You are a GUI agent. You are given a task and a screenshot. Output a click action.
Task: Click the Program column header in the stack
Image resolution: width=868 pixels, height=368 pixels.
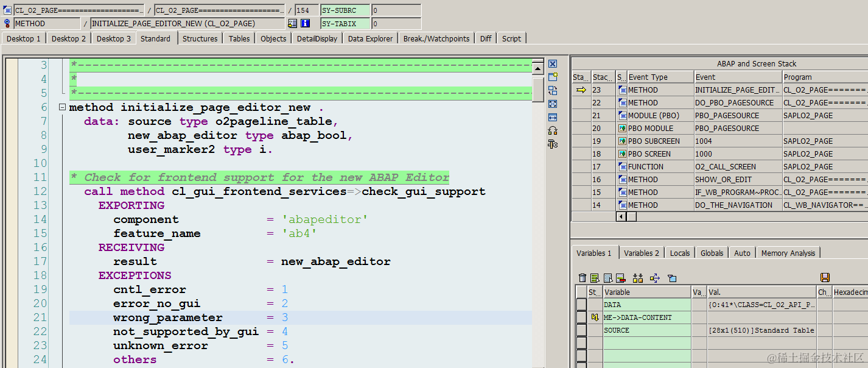coord(825,77)
